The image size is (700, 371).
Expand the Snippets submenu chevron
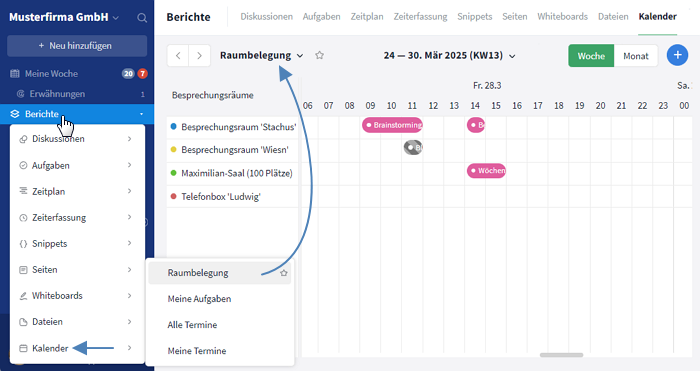129,243
